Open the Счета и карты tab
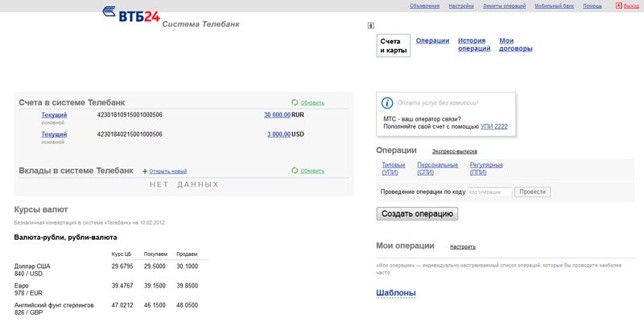 (393, 46)
